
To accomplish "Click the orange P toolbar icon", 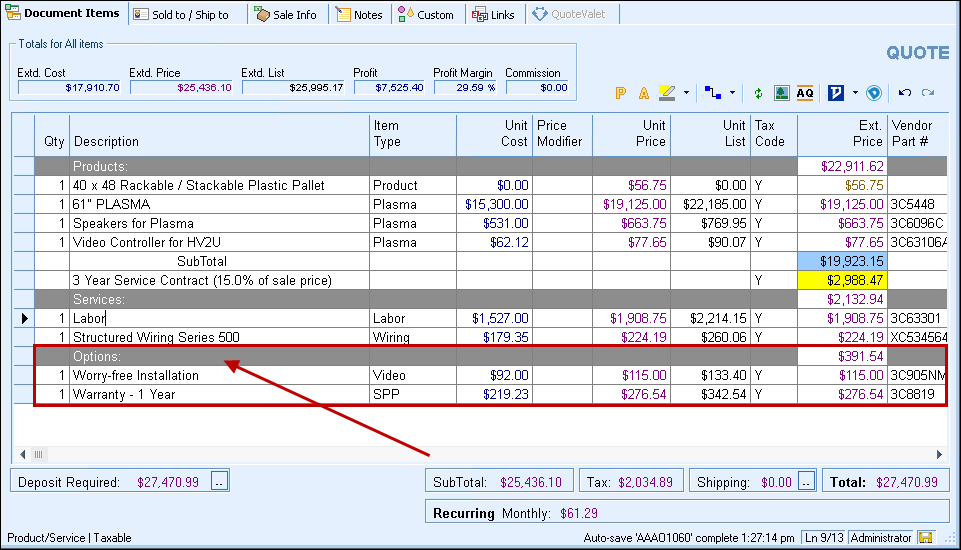I will tap(620, 93).
